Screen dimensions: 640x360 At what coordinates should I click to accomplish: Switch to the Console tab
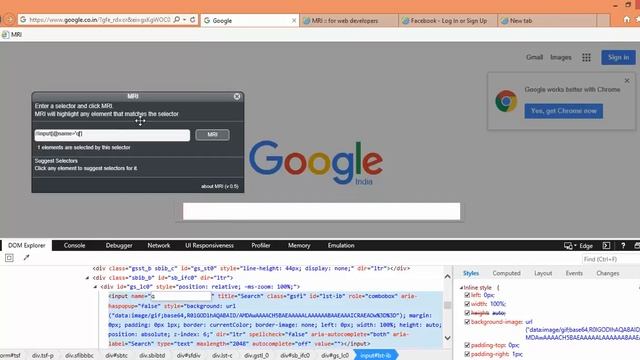click(74, 245)
